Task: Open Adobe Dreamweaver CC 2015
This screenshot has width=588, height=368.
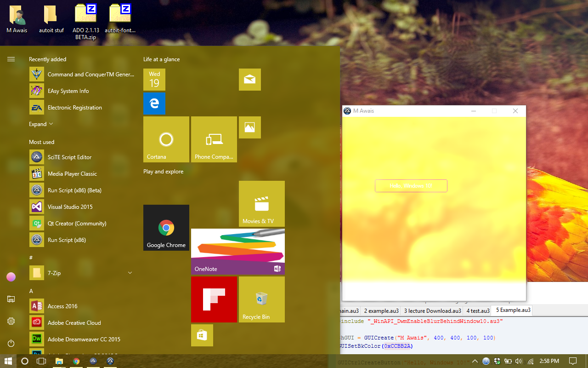Action: coord(83,339)
